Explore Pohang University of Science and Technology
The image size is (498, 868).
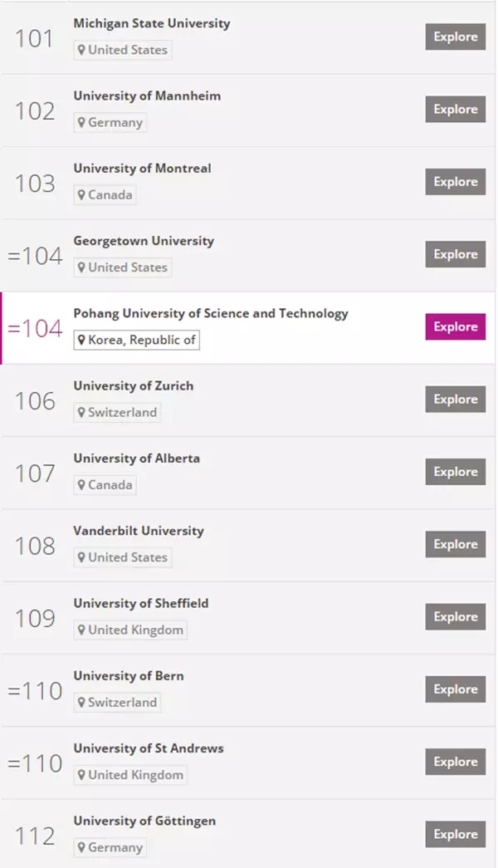[456, 326]
